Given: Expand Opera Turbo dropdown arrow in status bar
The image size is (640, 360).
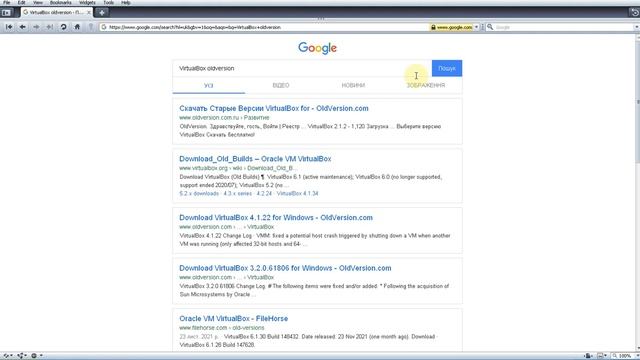Looking at the screenshot, I should pyautogui.click(x=41, y=356).
